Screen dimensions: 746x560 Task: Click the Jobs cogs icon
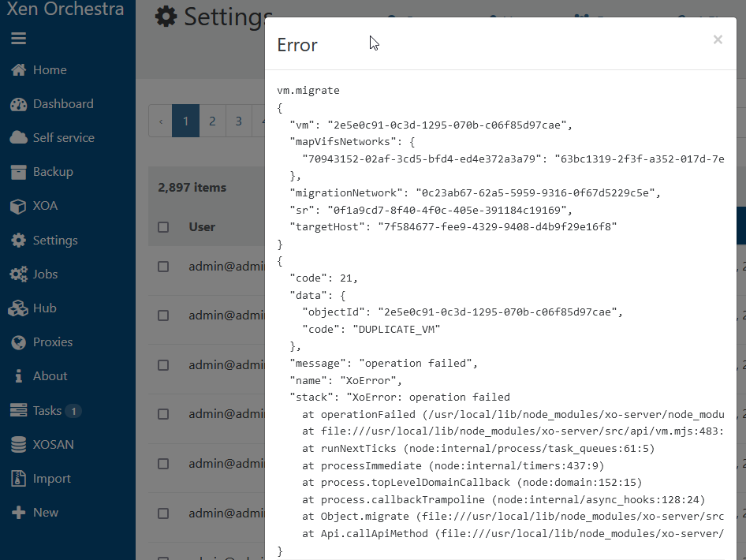coord(19,274)
